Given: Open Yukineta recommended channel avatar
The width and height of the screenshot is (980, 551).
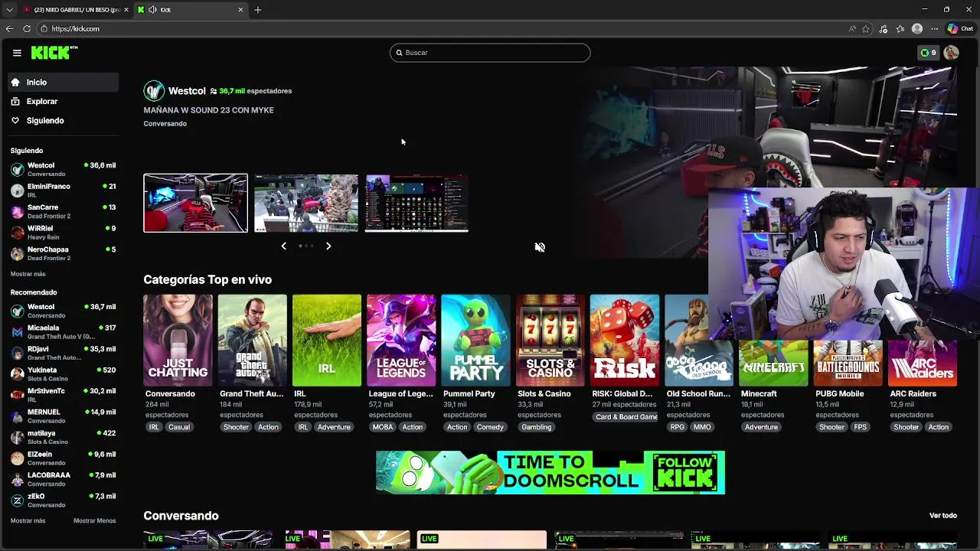Looking at the screenshot, I should pos(17,374).
